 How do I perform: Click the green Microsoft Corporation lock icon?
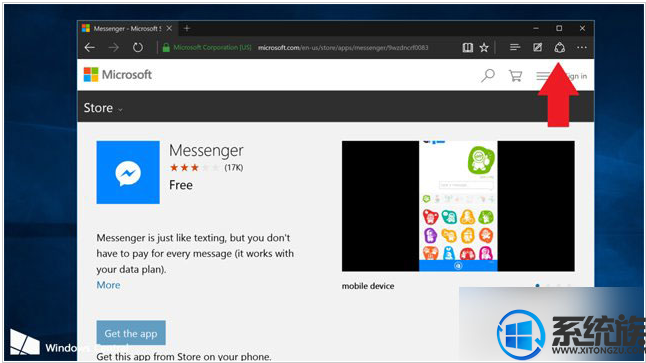click(166, 47)
